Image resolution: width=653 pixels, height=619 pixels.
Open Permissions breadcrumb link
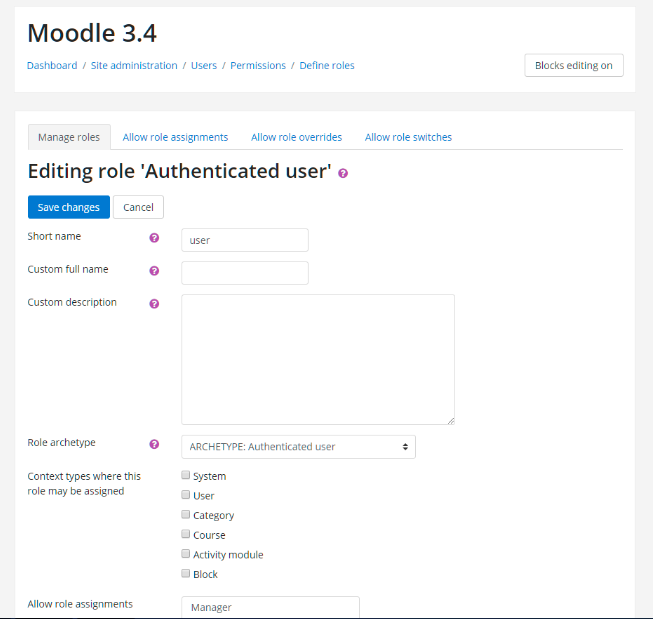(x=258, y=65)
